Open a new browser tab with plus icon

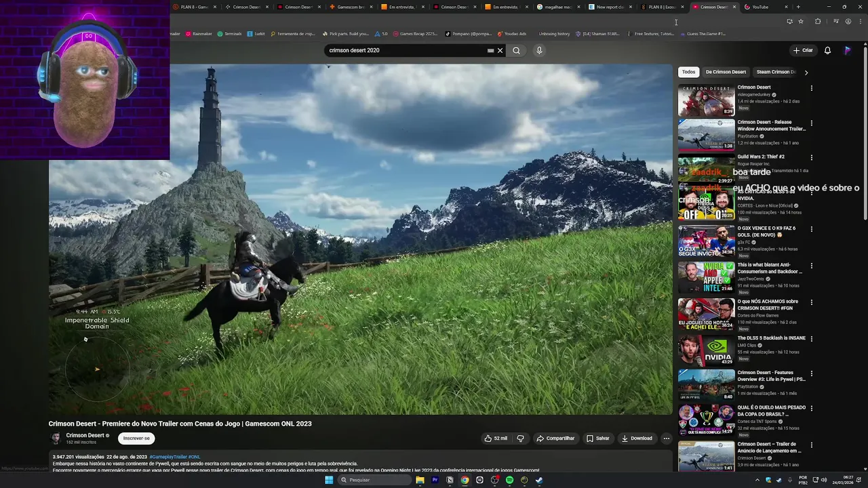(x=798, y=7)
